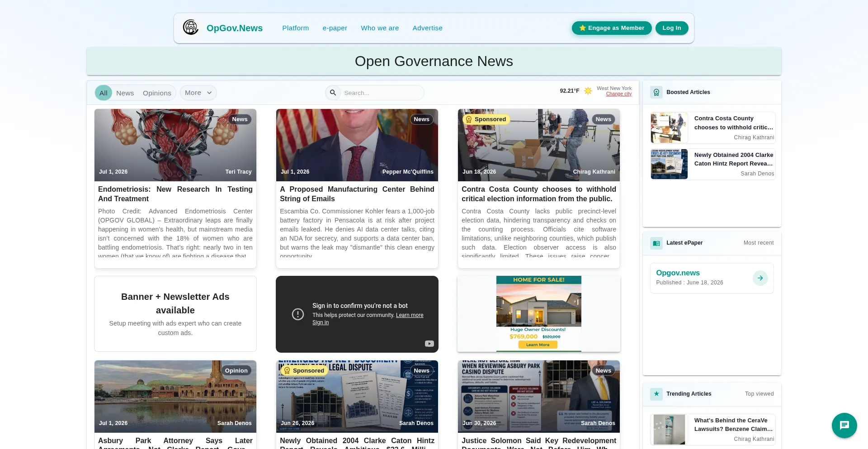The height and width of the screenshot is (449, 868).
Task: Click author name Teri Tracy
Action: (x=239, y=172)
